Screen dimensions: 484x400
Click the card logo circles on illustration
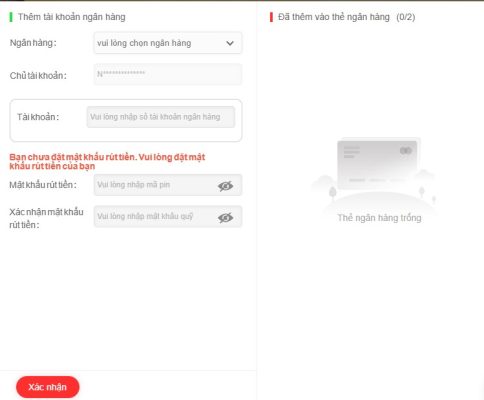(x=406, y=151)
